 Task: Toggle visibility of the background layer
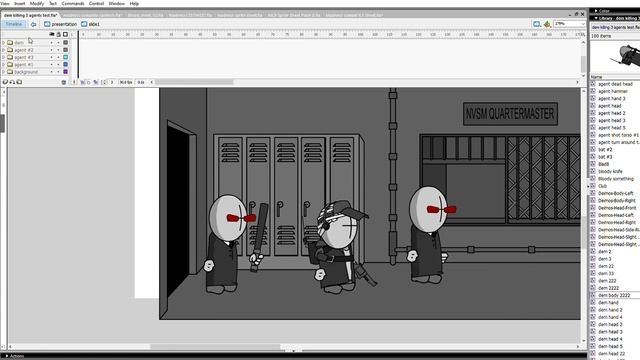point(52,72)
